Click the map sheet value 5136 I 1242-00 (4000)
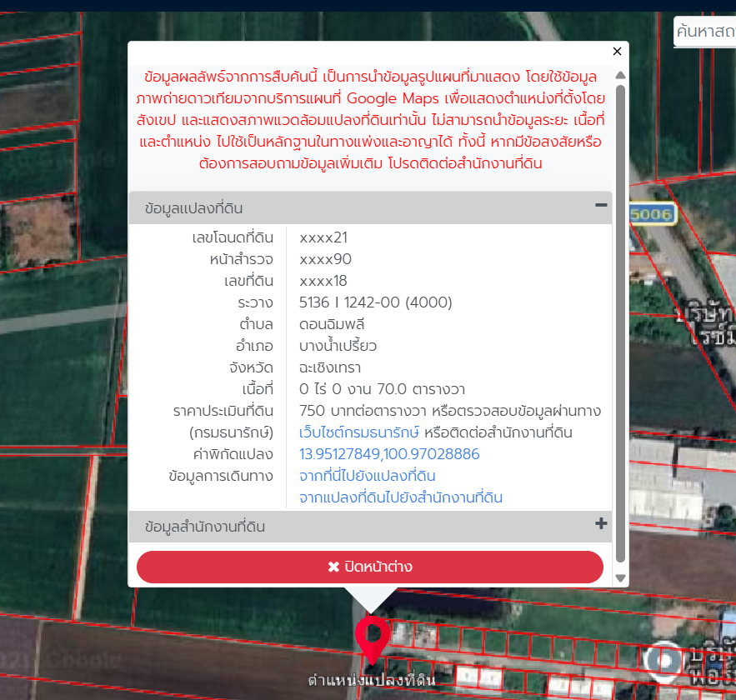 (376, 302)
